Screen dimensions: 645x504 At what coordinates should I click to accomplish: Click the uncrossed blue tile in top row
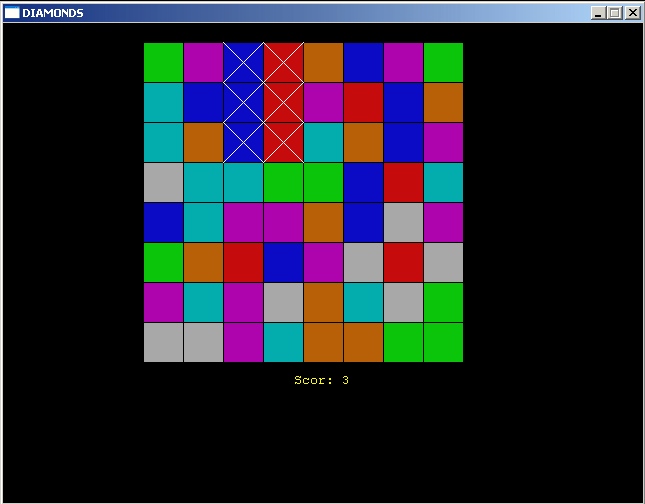click(363, 63)
